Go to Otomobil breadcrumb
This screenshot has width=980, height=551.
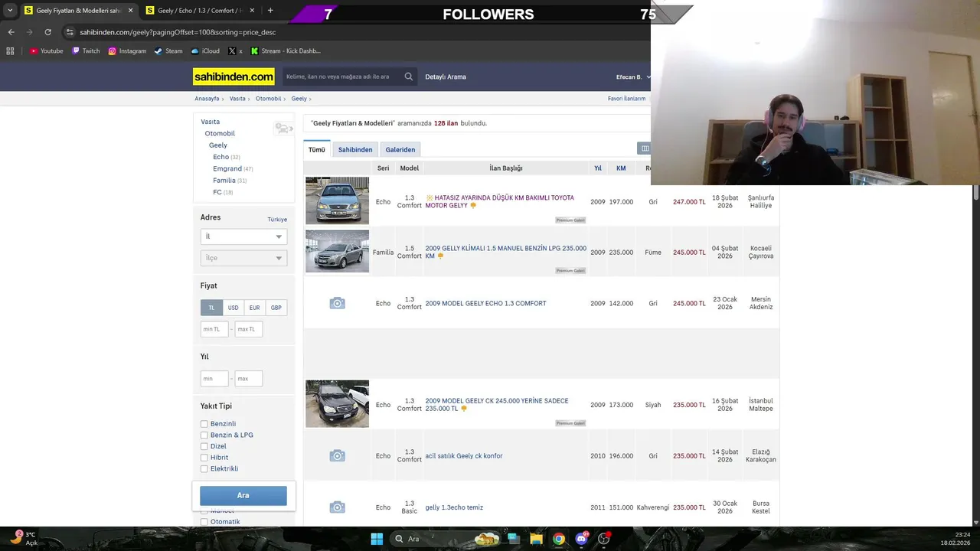click(x=268, y=99)
